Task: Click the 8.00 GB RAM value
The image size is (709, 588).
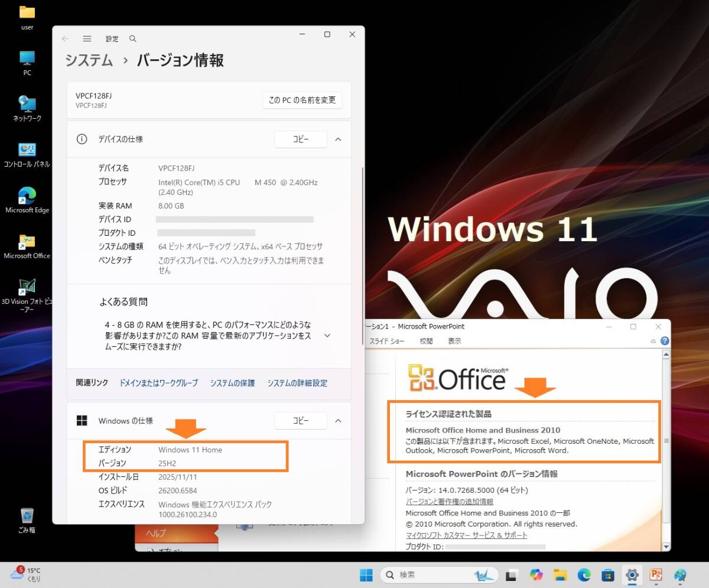Action: pos(171,206)
